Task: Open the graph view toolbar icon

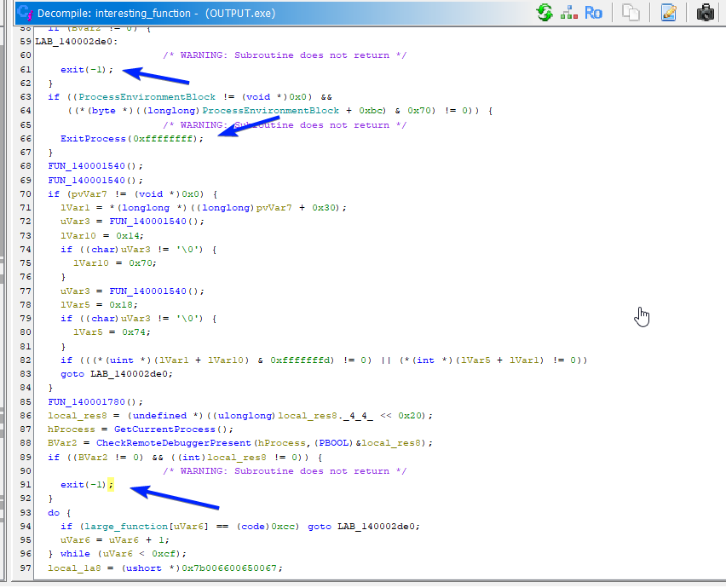Action: pos(568,13)
